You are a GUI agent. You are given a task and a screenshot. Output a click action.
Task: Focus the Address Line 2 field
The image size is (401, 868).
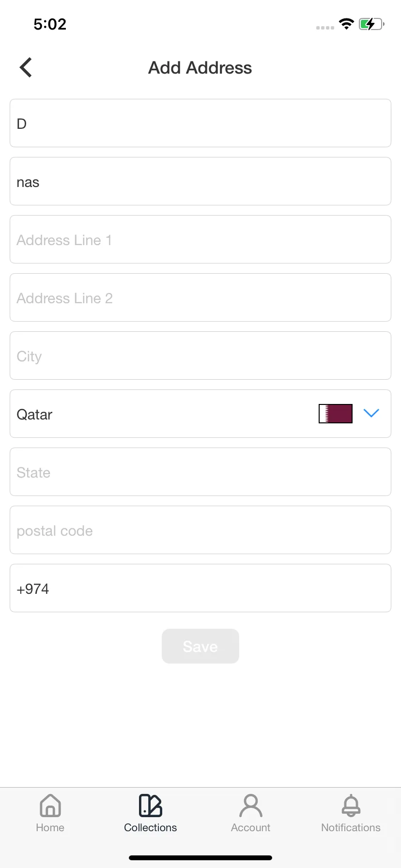tap(200, 297)
